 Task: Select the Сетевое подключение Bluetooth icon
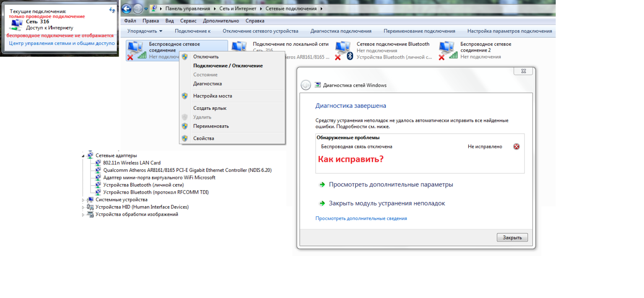coord(344,50)
